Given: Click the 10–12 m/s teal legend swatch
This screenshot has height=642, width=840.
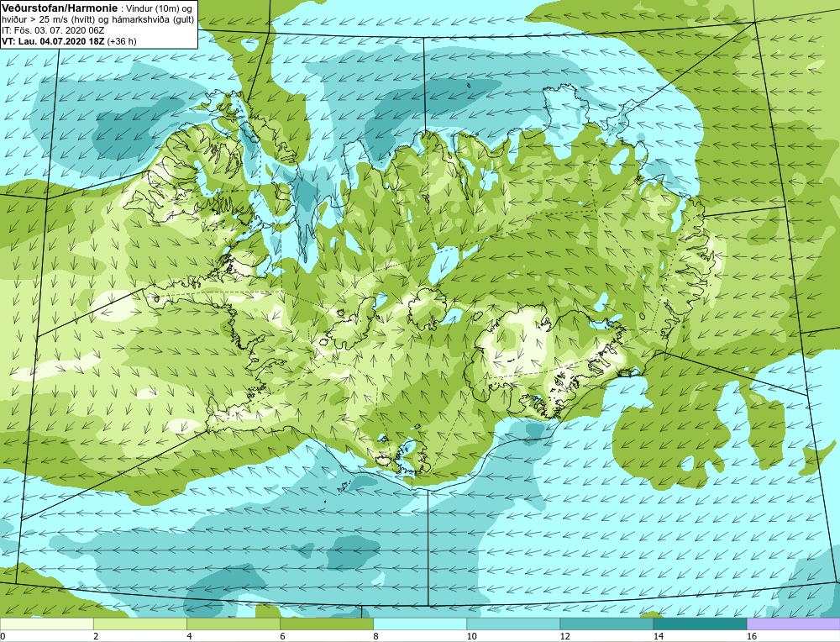Looking at the screenshot, I should 513,624.
